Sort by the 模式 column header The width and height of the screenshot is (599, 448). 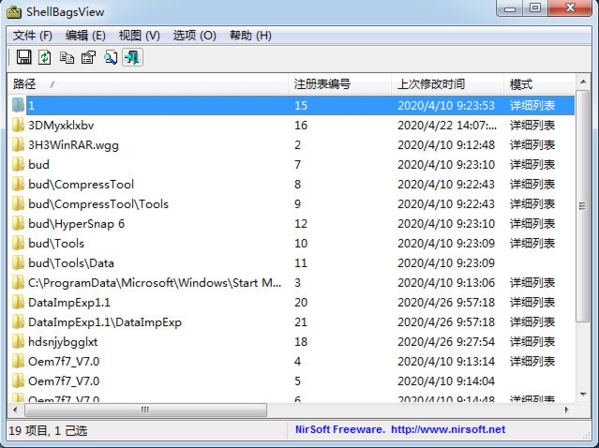[539, 84]
